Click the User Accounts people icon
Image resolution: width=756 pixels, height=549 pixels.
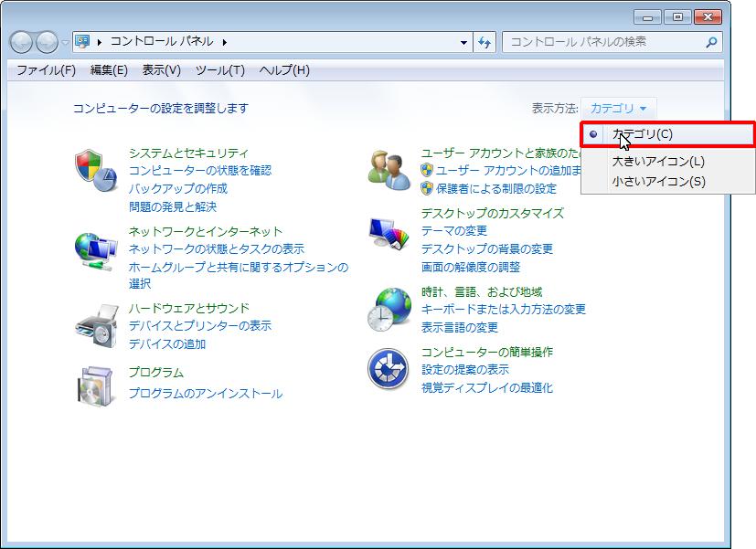click(389, 169)
